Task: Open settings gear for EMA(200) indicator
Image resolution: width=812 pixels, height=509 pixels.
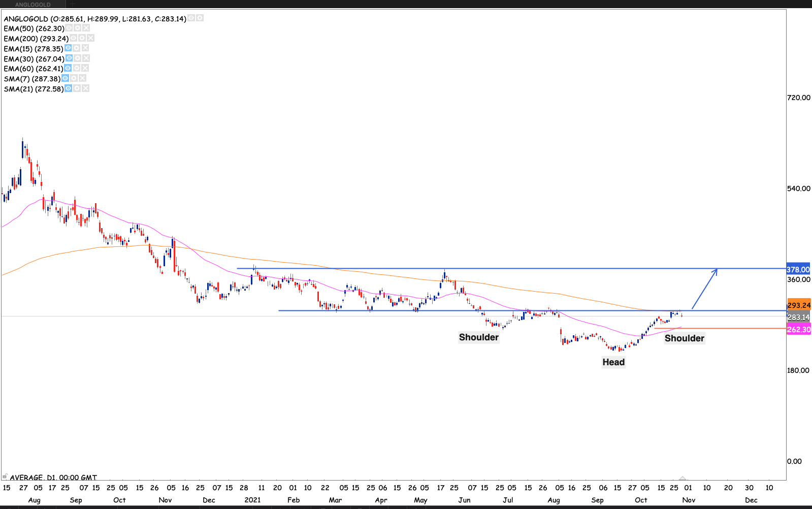Action: (82, 38)
